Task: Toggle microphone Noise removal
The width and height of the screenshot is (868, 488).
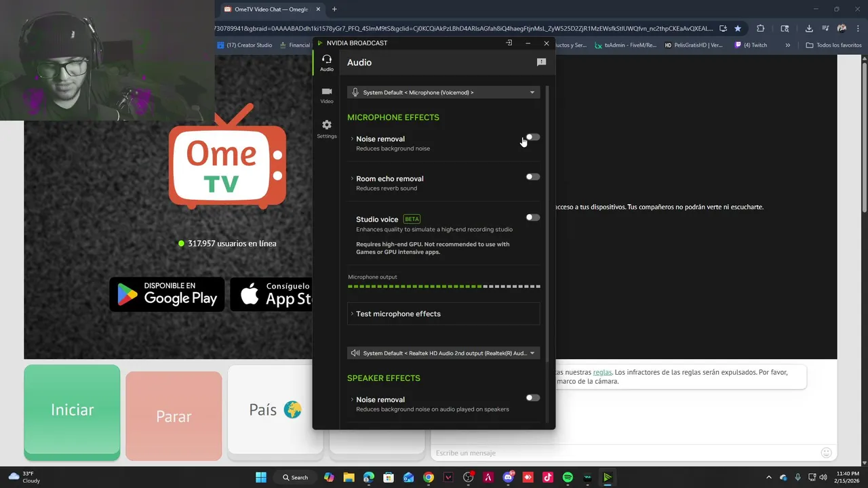Action: 533,137
